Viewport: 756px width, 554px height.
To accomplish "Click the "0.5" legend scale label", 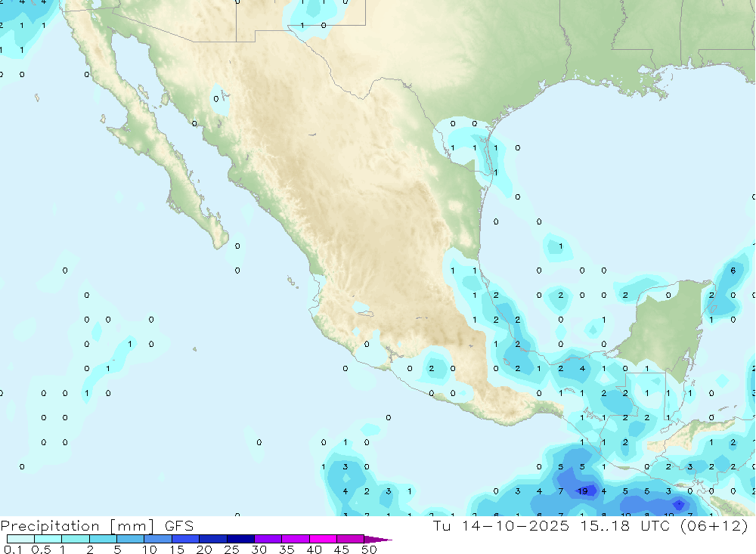I will [x=41, y=549].
